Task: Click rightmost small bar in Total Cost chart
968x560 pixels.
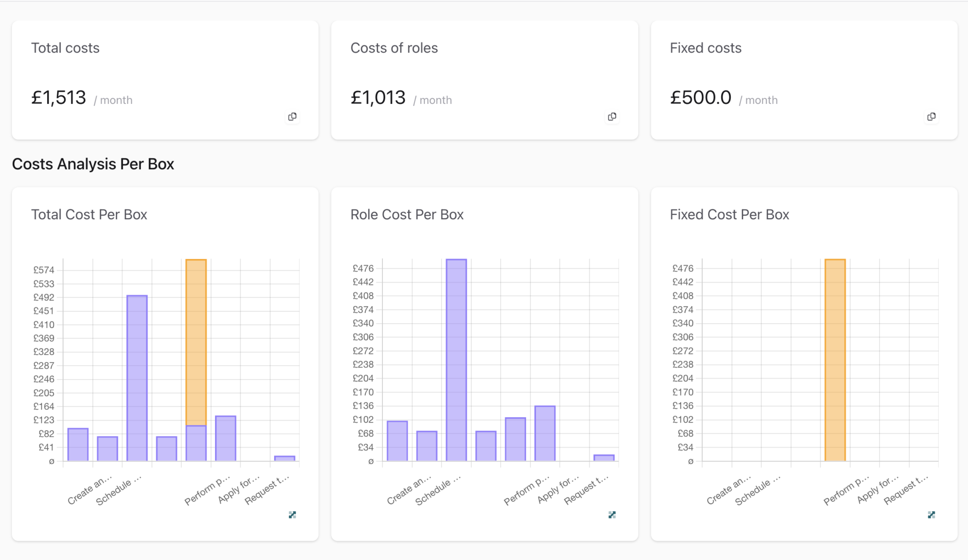Action: pyautogui.click(x=285, y=458)
